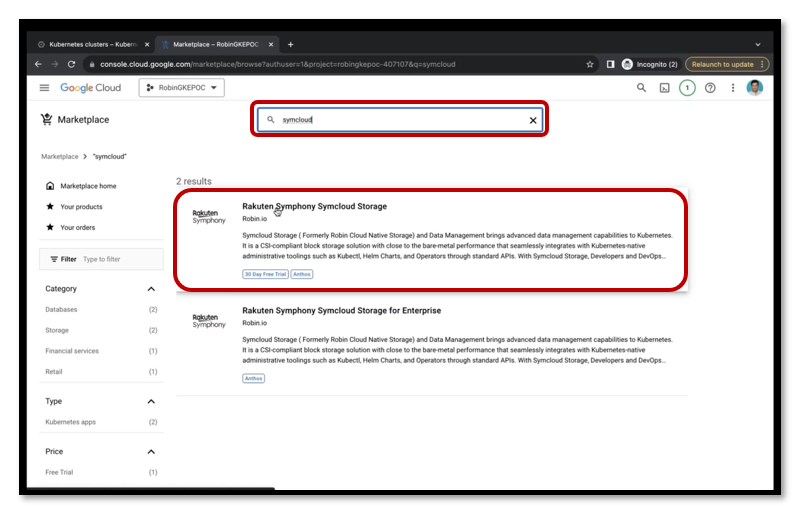Image resolution: width=798 pixels, height=516 pixels.
Task: Open the three-dot settings menu in console header
Action: [733, 88]
